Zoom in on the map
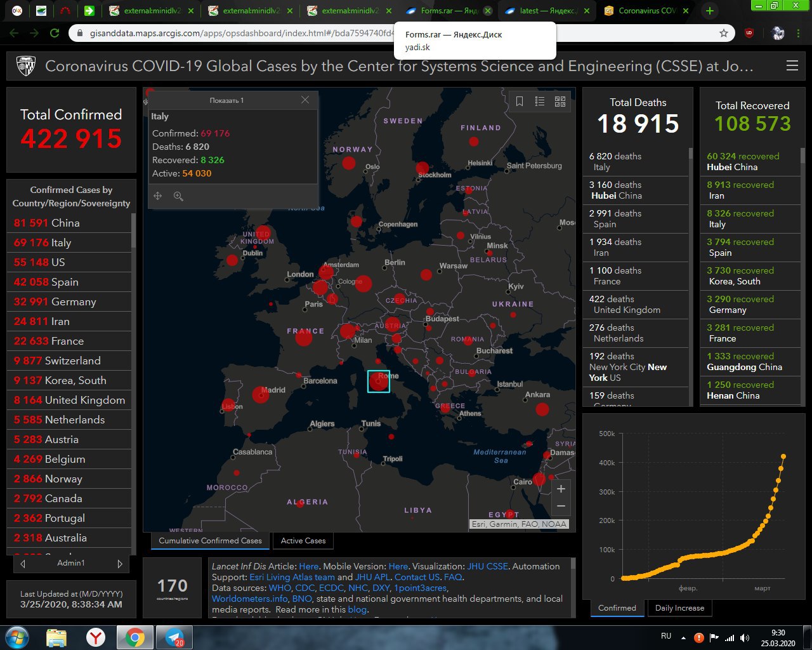 pos(561,489)
